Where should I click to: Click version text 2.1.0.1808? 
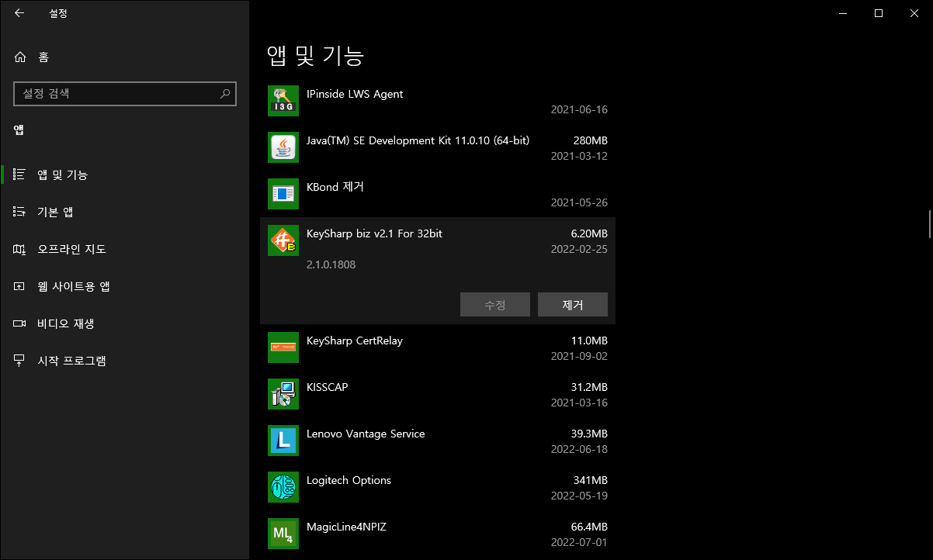[331, 264]
